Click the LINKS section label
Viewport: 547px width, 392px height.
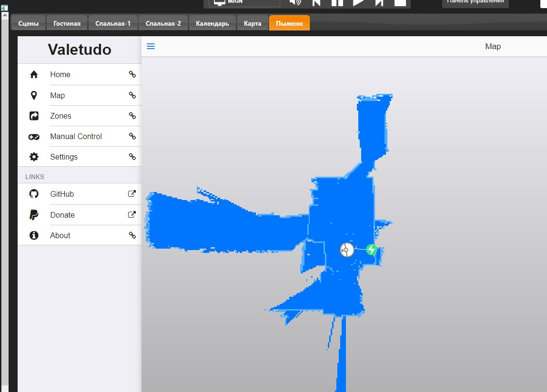coord(34,177)
